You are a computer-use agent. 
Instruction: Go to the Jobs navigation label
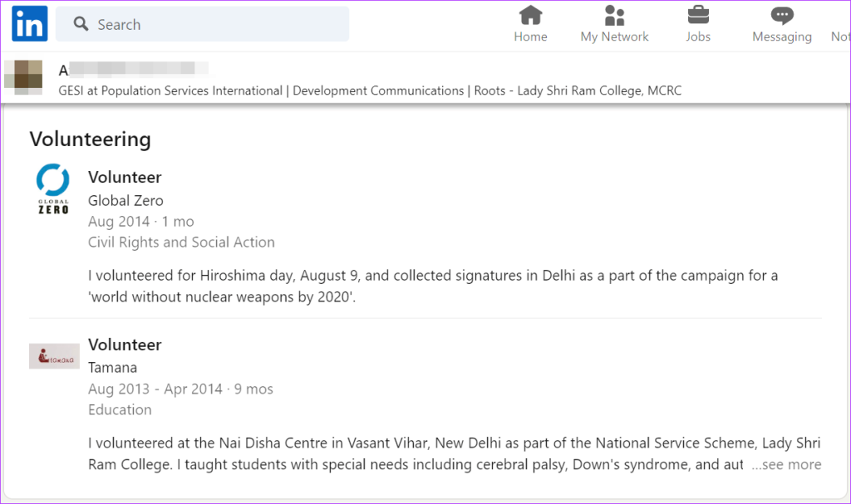(x=698, y=37)
